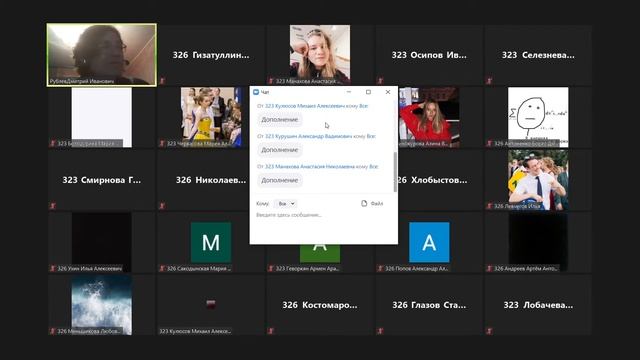Viewport: 640px width, 360px height.
Task: Select the 326 Хлобыстов participant tile
Action: click(441, 180)
